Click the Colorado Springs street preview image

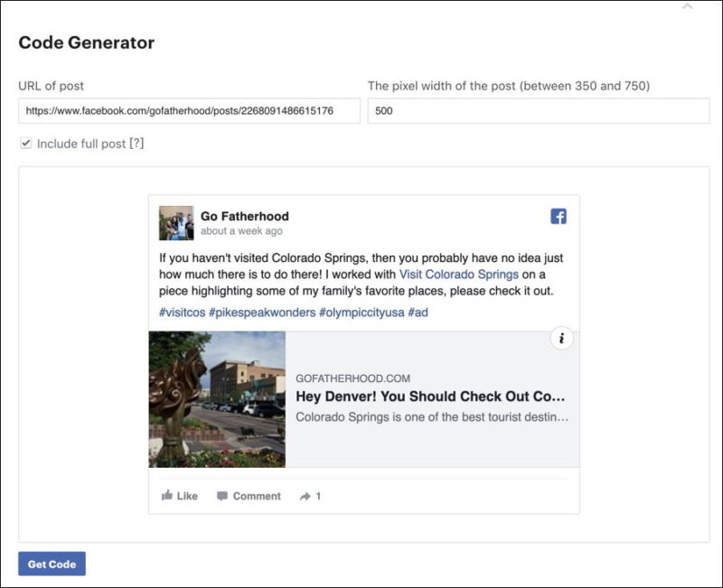[x=217, y=399]
